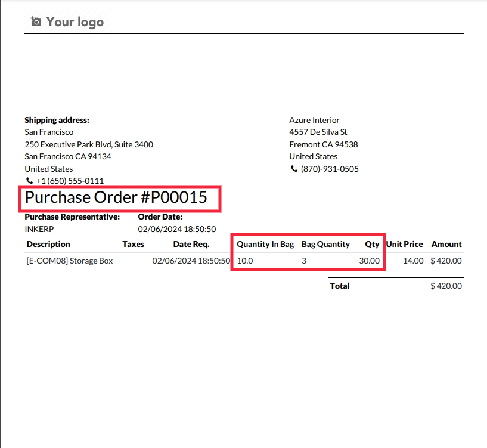Click the vendor name "Azure Interior"

click(314, 120)
